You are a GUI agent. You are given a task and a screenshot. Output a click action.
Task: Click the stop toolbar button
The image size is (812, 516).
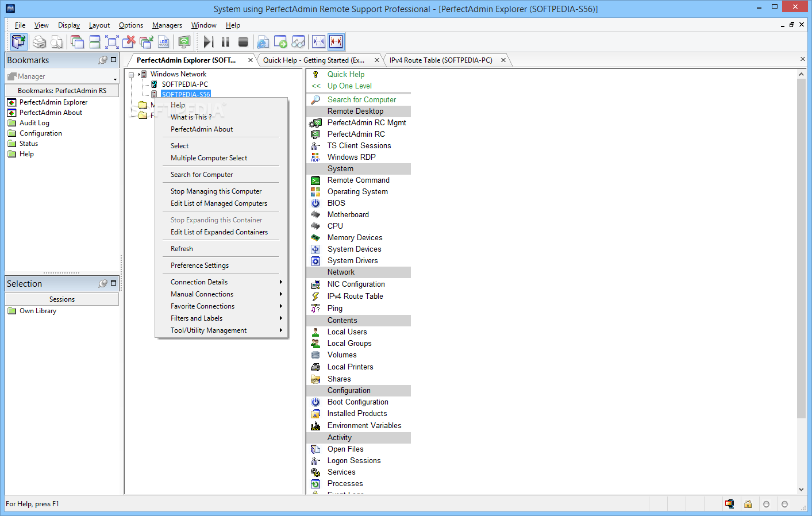[x=243, y=42]
